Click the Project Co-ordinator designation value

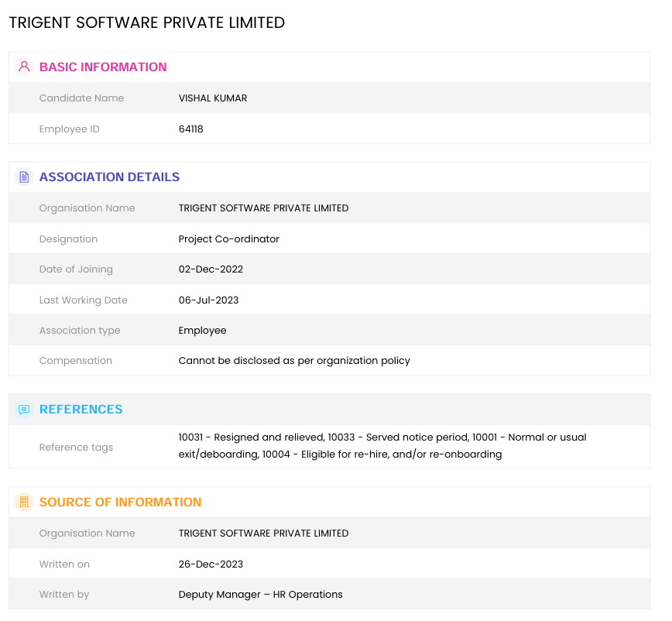pos(228,238)
